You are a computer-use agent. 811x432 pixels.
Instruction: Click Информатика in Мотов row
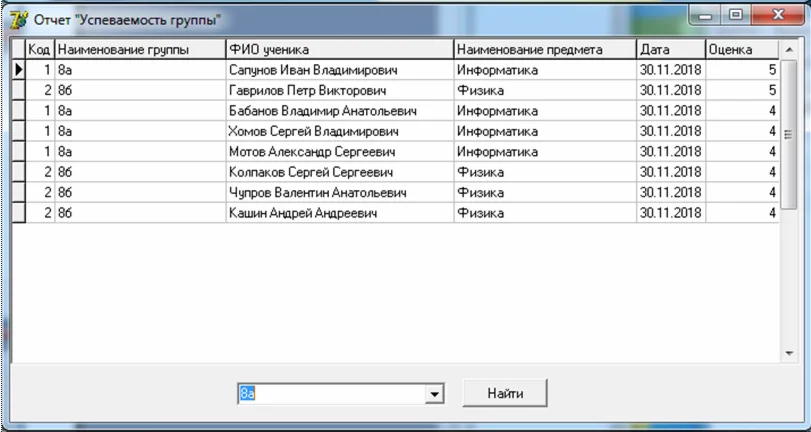(x=545, y=152)
